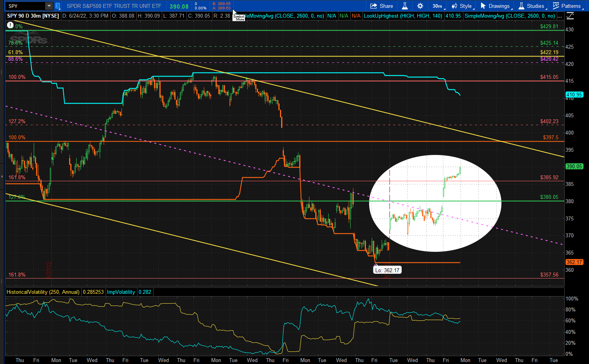Viewport: 589px width, 364px height.
Task: Click the $357.56 level label
Action: point(549,275)
